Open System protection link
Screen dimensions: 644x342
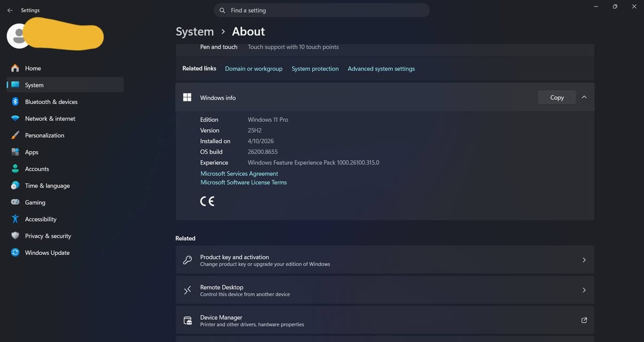pos(315,69)
